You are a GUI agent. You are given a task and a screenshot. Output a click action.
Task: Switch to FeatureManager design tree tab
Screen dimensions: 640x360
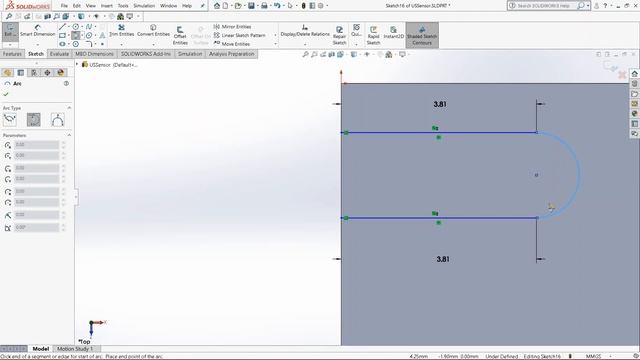coord(7,73)
